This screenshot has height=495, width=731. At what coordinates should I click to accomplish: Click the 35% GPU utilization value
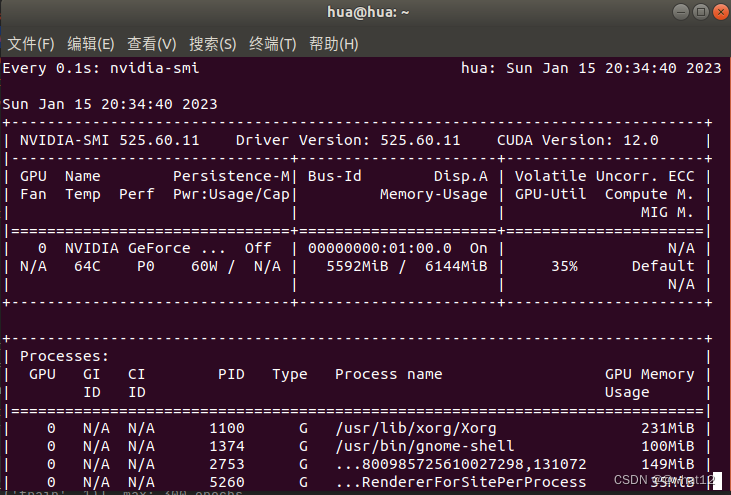(x=564, y=266)
